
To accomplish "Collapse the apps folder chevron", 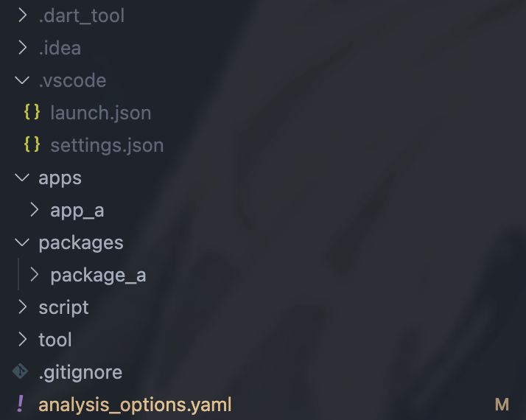I will (22, 178).
